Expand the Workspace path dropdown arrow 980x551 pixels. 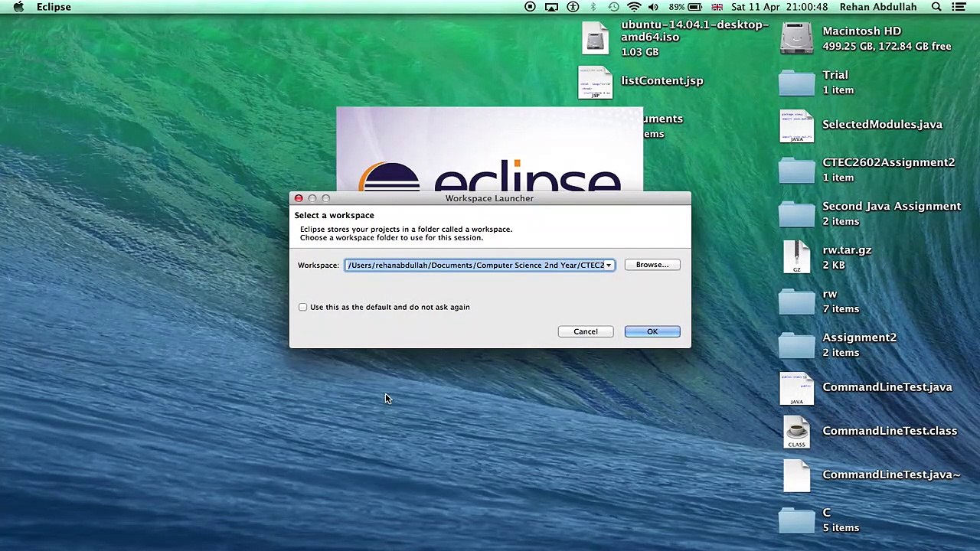609,265
